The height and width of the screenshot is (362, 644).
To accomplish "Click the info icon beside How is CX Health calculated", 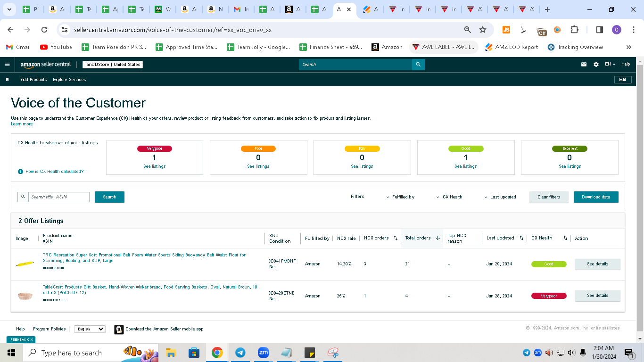I will coord(20,172).
